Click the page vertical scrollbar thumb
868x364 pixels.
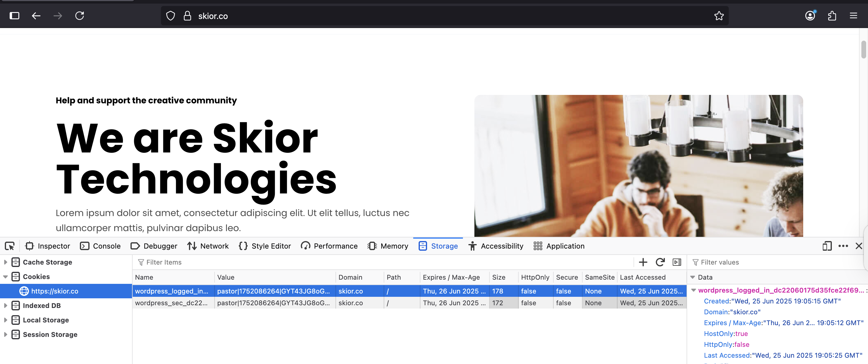863,49
